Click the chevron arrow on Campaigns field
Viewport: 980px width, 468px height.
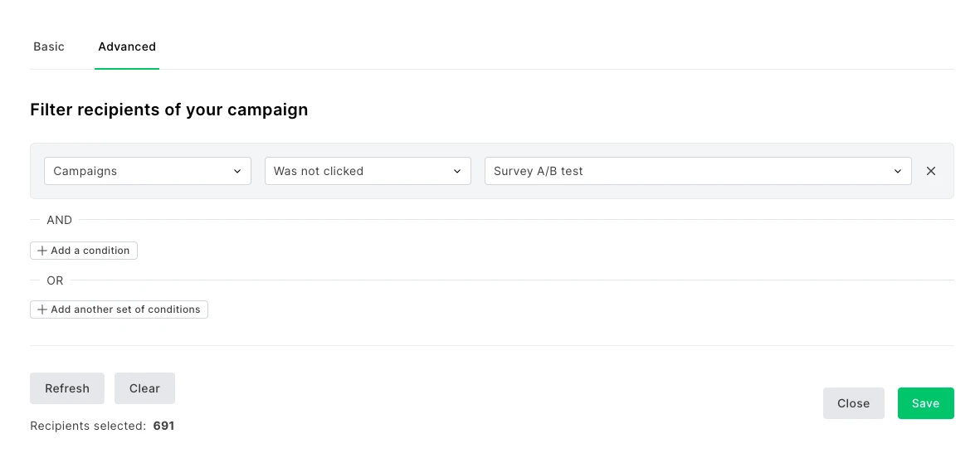pos(237,171)
